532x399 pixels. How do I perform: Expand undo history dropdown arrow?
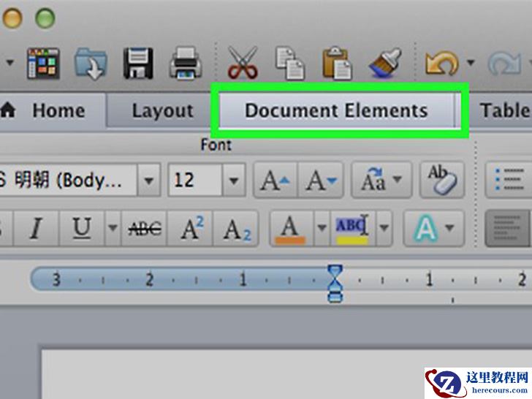[x=471, y=62]
